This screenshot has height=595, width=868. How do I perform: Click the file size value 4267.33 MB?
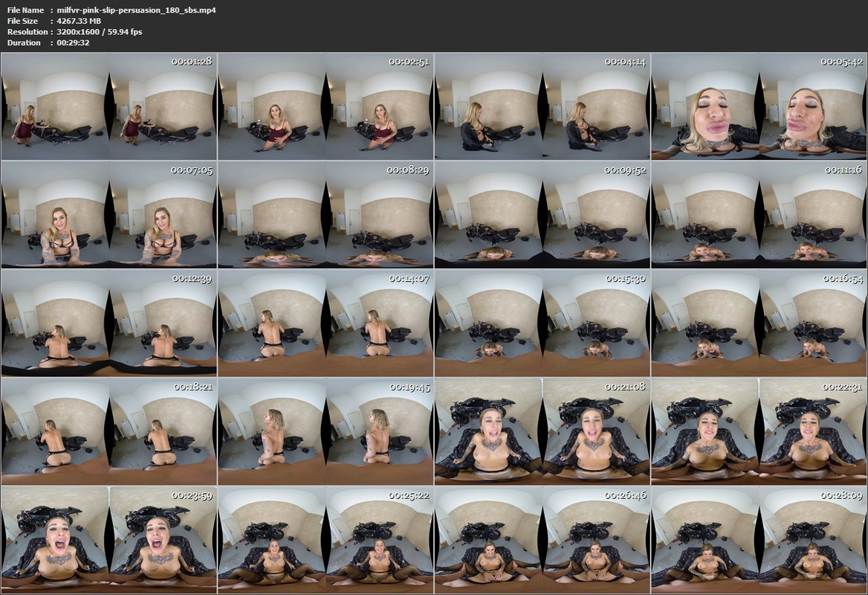pos(80,21)
